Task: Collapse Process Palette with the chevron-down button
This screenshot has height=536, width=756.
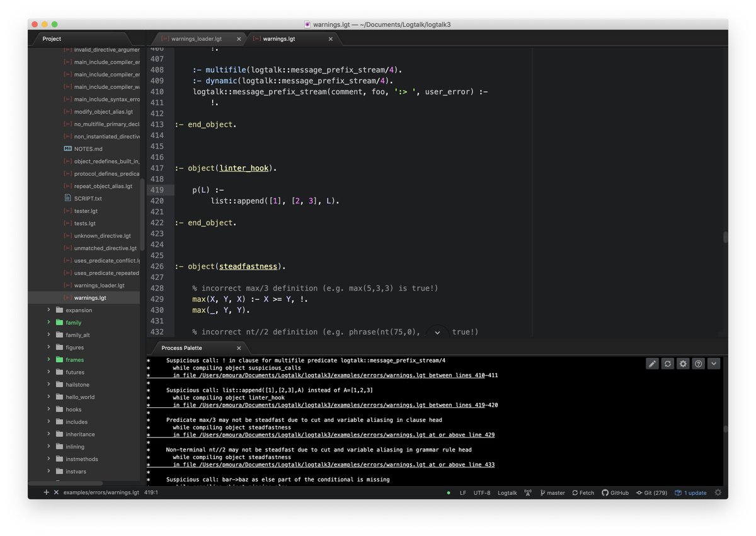Action: coord(713,364)
